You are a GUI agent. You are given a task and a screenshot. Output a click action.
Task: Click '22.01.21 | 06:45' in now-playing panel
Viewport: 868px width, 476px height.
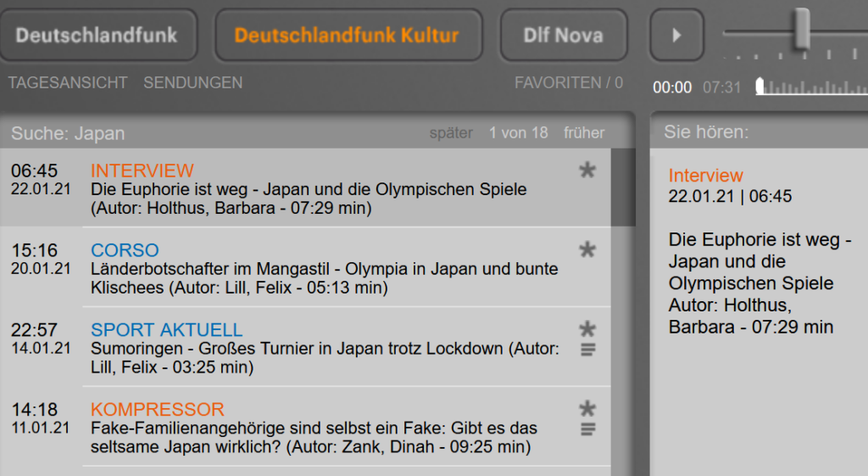click(730, 196)
